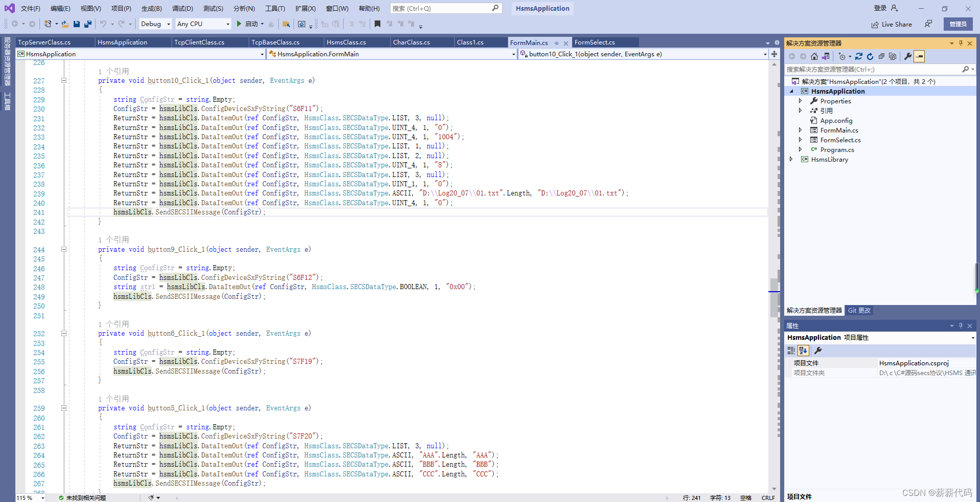Click search magnifier in Solution Explorer search box

coord(965,69)
